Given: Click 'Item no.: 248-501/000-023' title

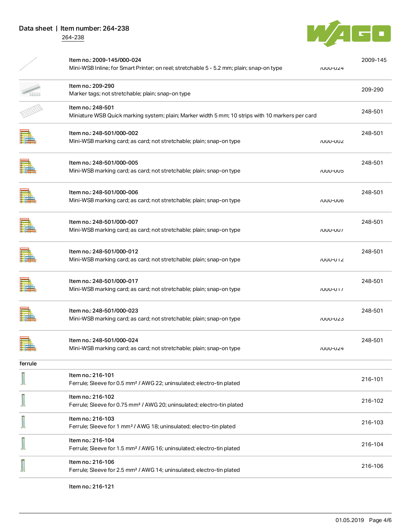Looking at the screenshot, I should (104, 311).
